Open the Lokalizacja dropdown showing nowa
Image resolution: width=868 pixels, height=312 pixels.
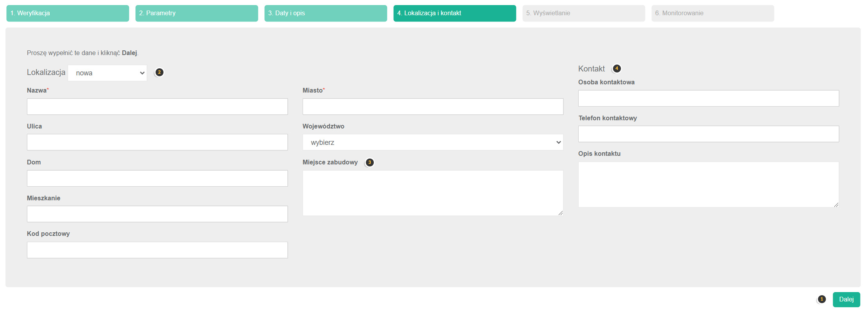point(108,73)
